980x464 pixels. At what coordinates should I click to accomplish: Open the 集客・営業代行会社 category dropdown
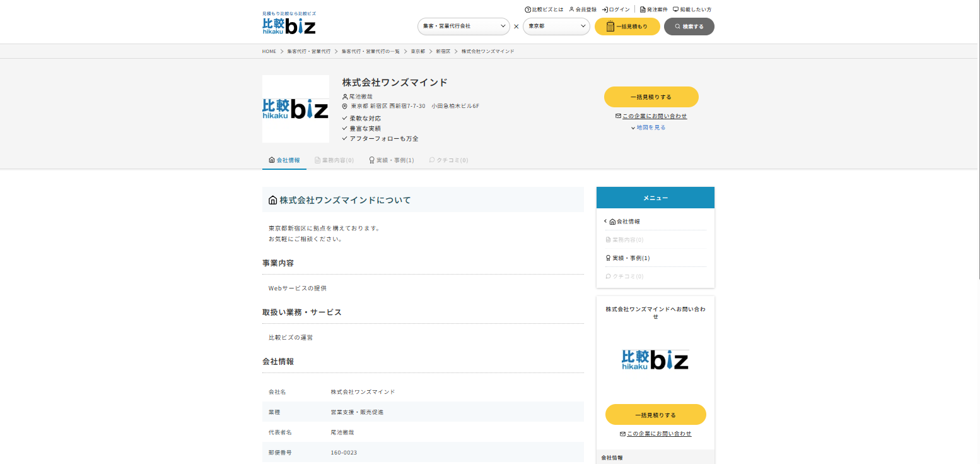pyautogui.click(x=464, y=27)
